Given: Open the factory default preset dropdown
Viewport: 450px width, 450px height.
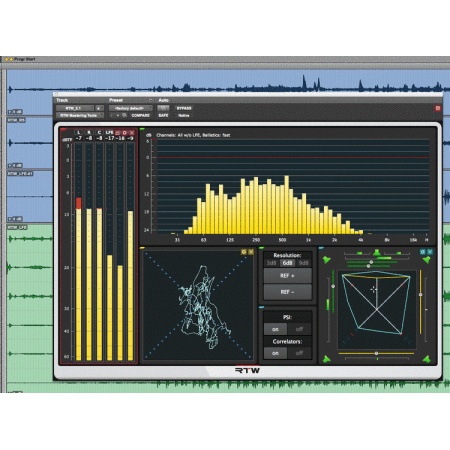Looking at the screenshot, I should (131, 108).
